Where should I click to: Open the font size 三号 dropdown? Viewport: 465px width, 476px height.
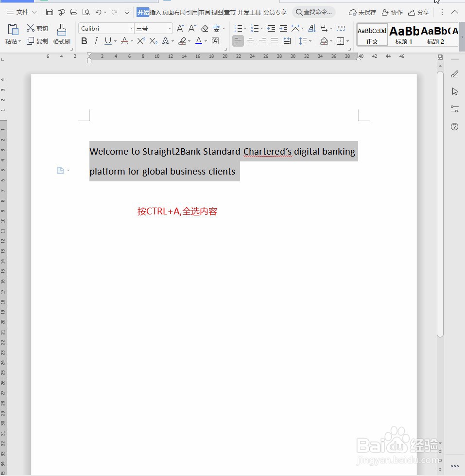(x=170, y=29)
